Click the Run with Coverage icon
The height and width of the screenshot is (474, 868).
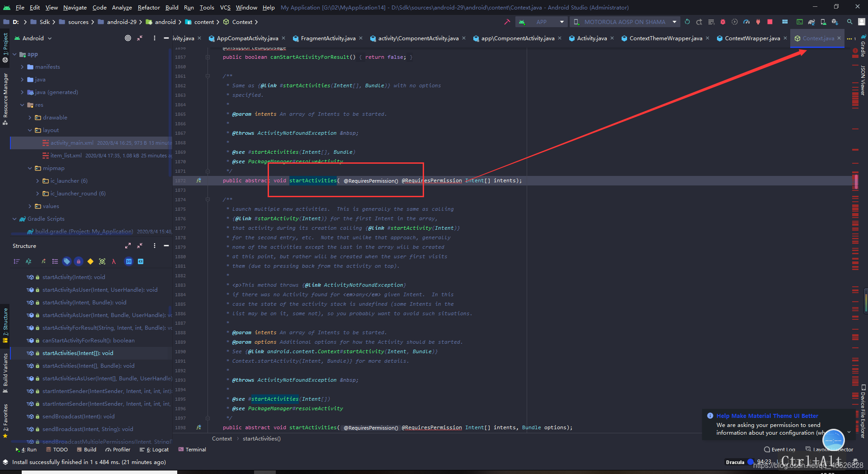coord(734,22)
